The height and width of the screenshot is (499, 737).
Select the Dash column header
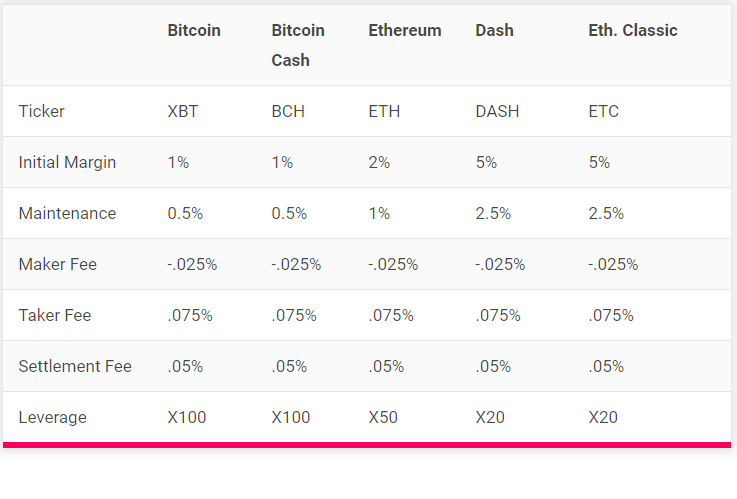pyautogui.click(x=494, y=31)
